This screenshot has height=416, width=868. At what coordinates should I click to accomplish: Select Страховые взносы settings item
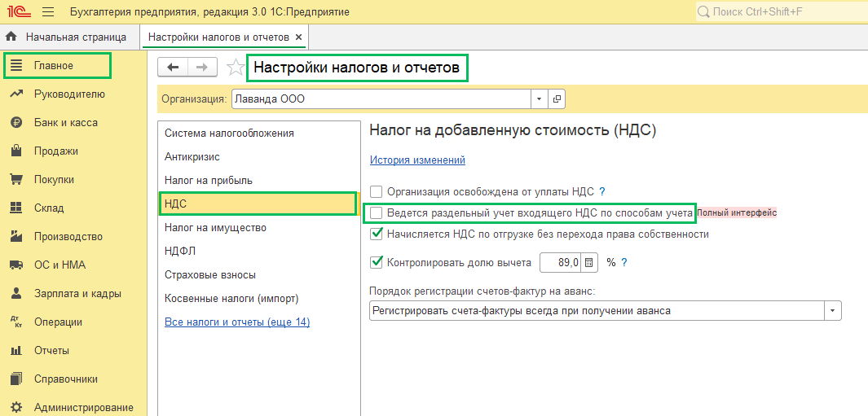258,275
